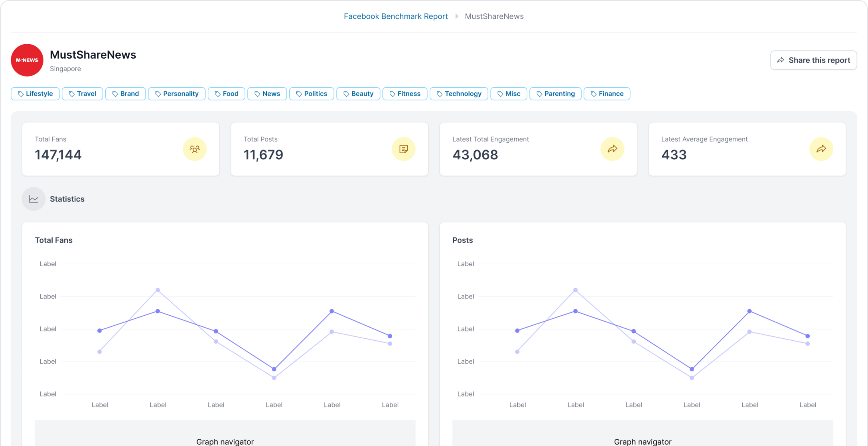868x446 pixels.
Task: Click the engagement icon on Latest Average Engagement card
Action: point(821,149)
